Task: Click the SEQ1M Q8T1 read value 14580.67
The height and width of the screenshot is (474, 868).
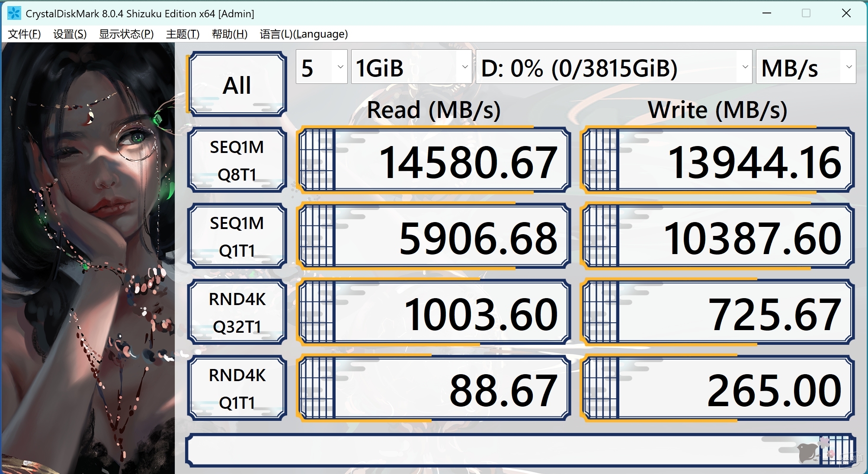Action: tap(434, 160)
